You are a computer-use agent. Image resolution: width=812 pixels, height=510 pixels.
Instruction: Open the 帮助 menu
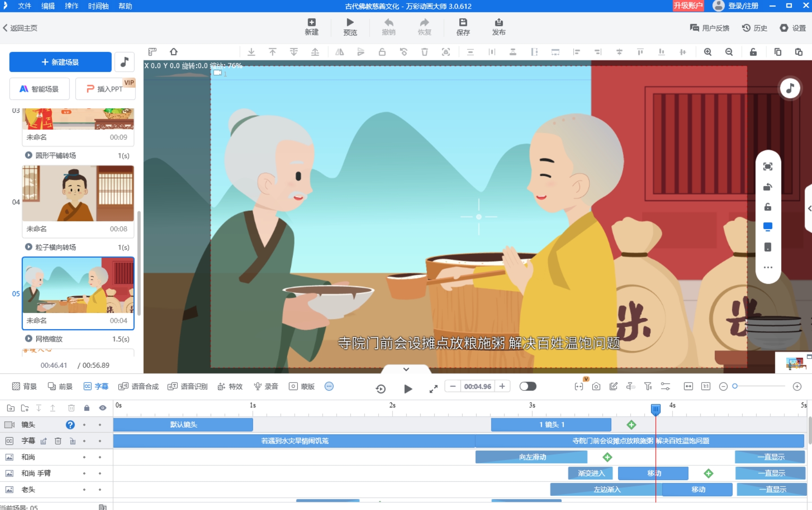125,6
